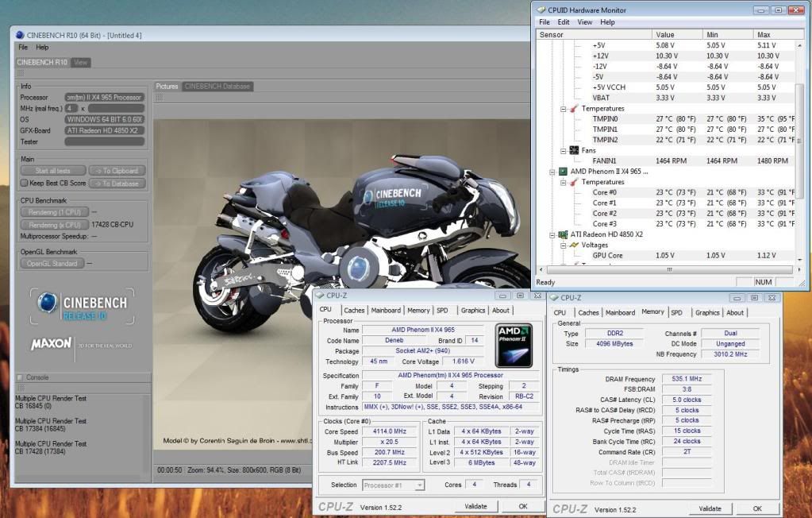Collapse the ATI Radeon HD 4850 X2 node

point(552,235)
